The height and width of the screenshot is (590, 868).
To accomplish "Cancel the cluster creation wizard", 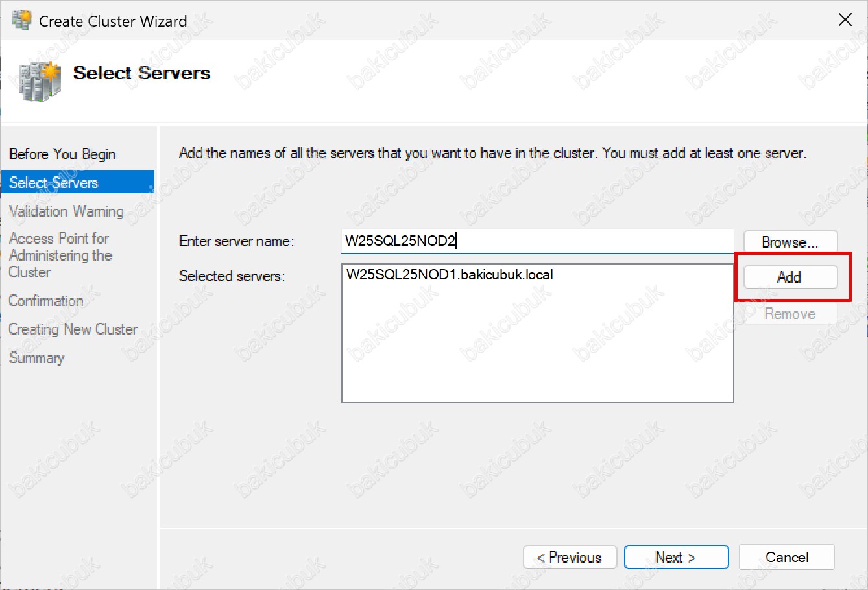I will click(x=786, y=558).
